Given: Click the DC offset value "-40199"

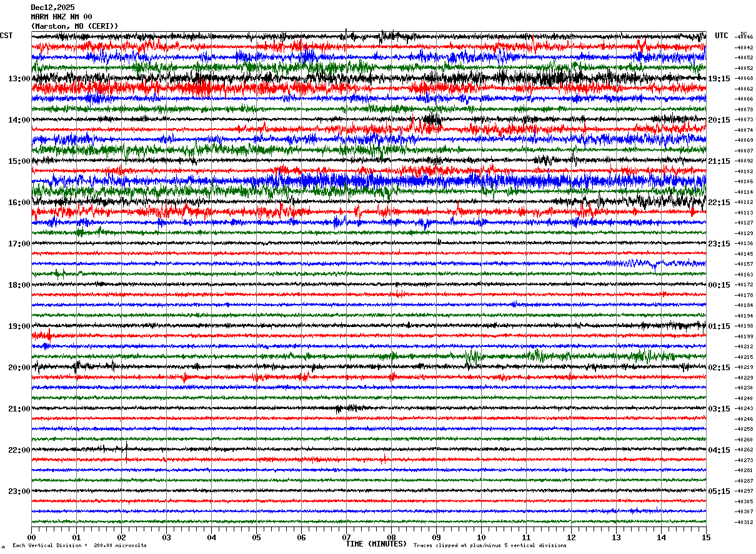Looking at the screenshot, I should [744, 336].
